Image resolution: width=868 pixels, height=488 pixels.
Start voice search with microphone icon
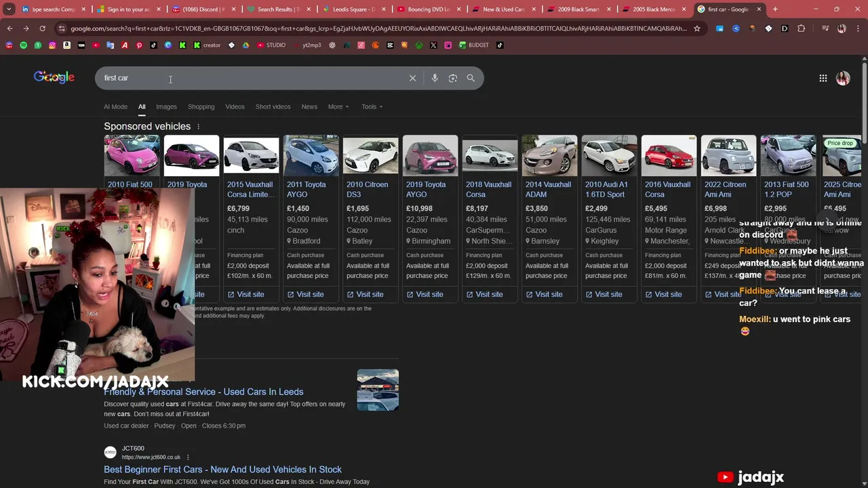[435, 78]
